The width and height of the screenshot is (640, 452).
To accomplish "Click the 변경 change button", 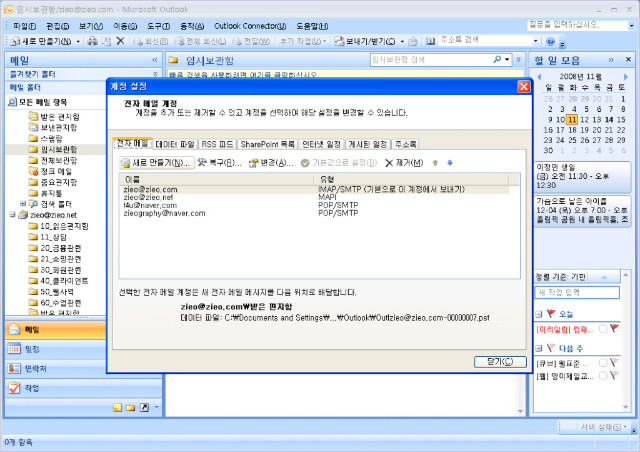I will coord(271,163).
